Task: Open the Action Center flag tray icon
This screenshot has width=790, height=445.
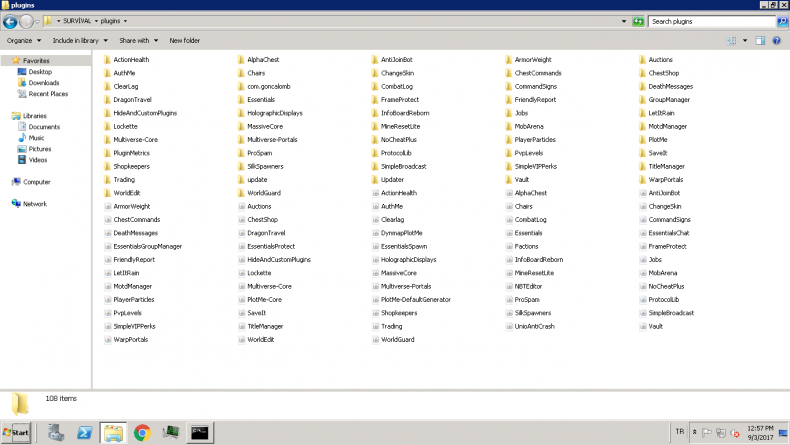Action: coord(707,432)
